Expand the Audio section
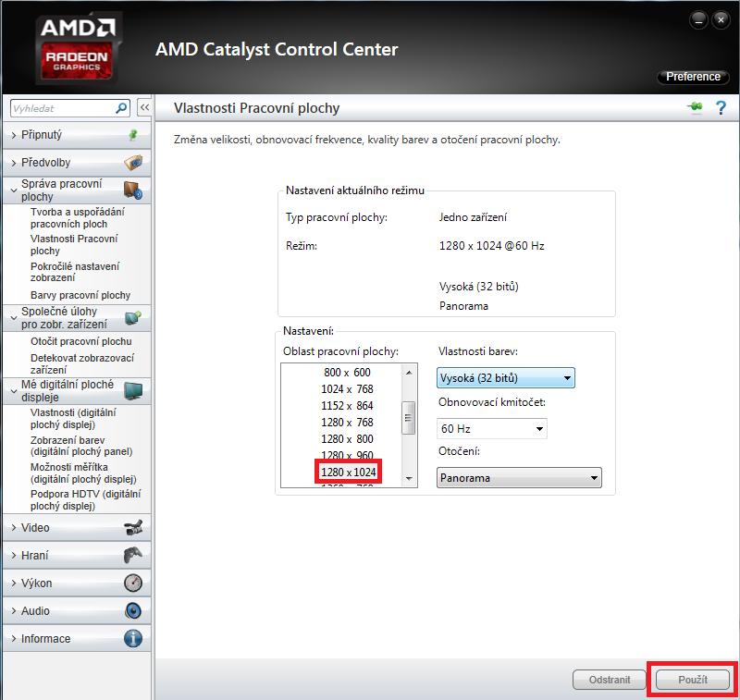The width and height of the screenshot is (740, 700). coord(14,611)
